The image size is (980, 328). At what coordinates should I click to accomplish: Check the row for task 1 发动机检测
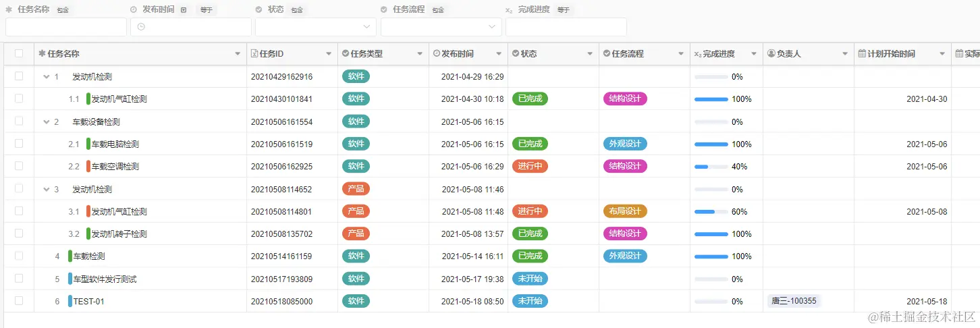tap(19, 76)
